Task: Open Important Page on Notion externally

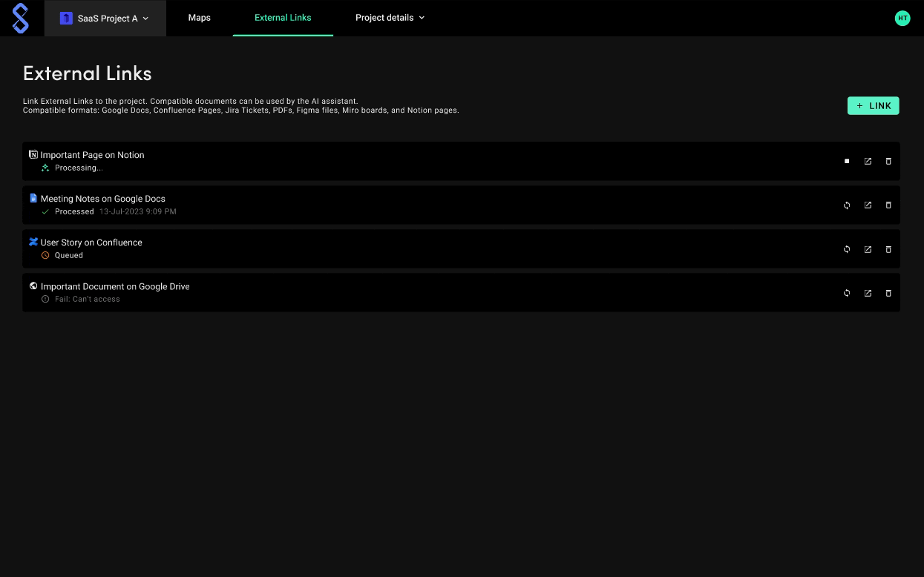Action: (868, 162)
